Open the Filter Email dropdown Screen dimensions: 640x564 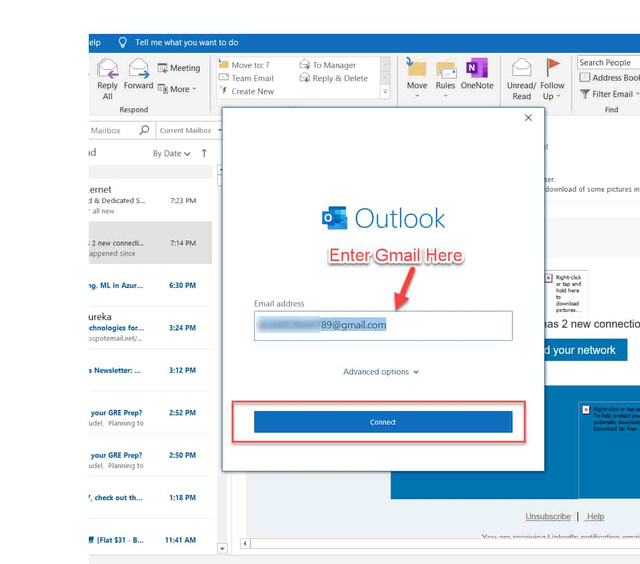(x=609, y=94)
